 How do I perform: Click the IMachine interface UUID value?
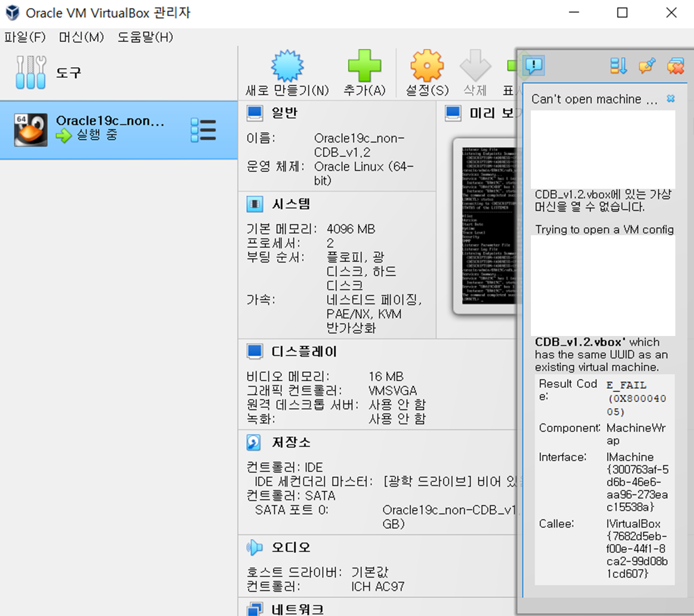pyautogui.click(x=637, y=482)
